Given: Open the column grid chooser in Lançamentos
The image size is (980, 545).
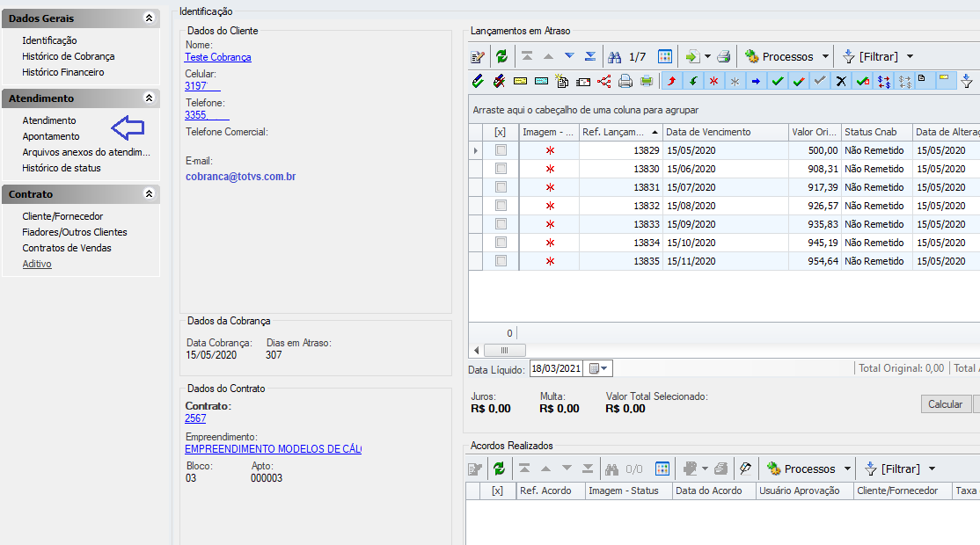Looking at the screenshot, I should (665, 57).
